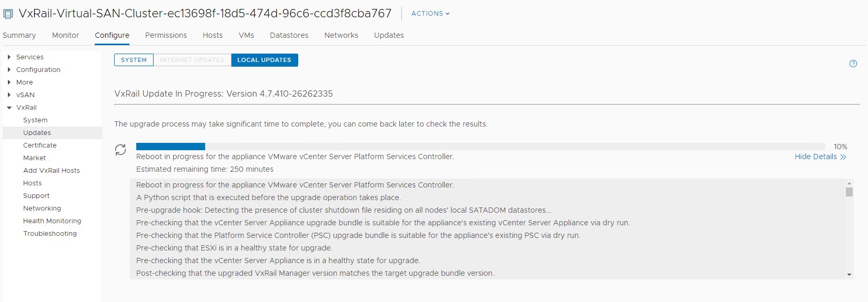Expand the More tree node
Image resolution: width=868 pixels, height=302 pixels.
click(x=9, y=82)
